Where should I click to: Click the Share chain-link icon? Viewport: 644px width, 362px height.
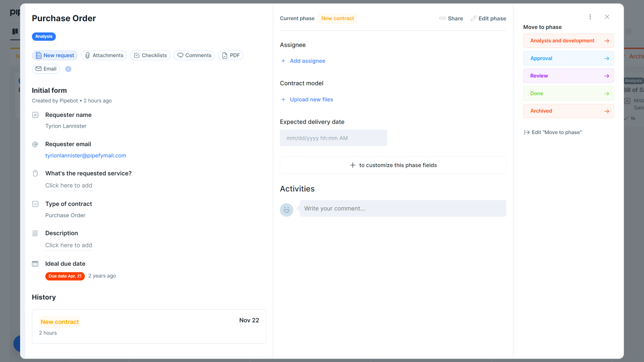point(442,18)
